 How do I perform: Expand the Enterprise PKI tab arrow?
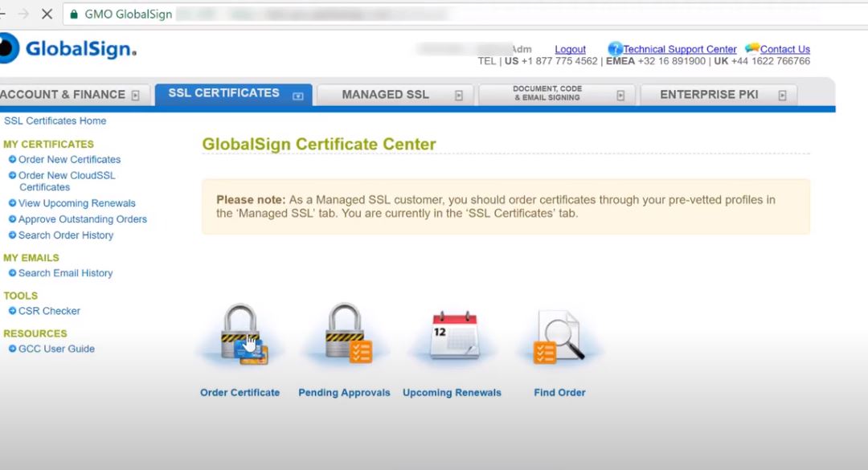coord(782,96)
